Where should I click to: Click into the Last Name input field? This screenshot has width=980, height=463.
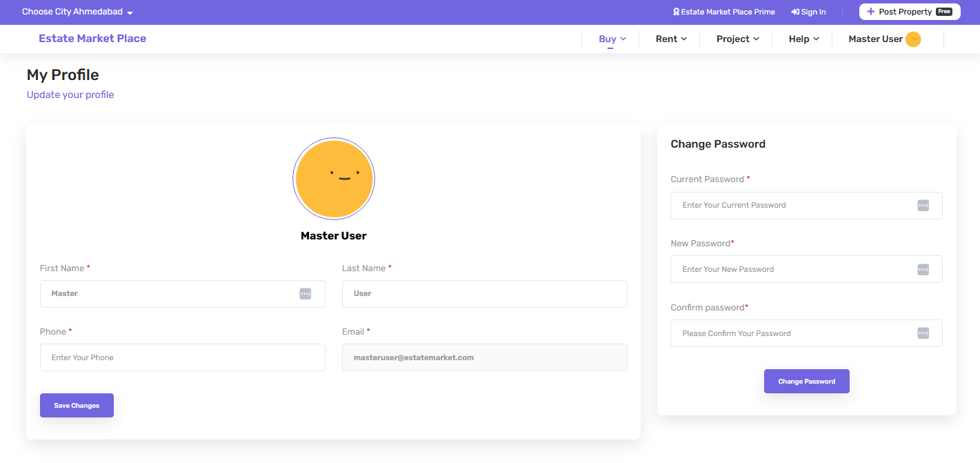pos(484,294)
